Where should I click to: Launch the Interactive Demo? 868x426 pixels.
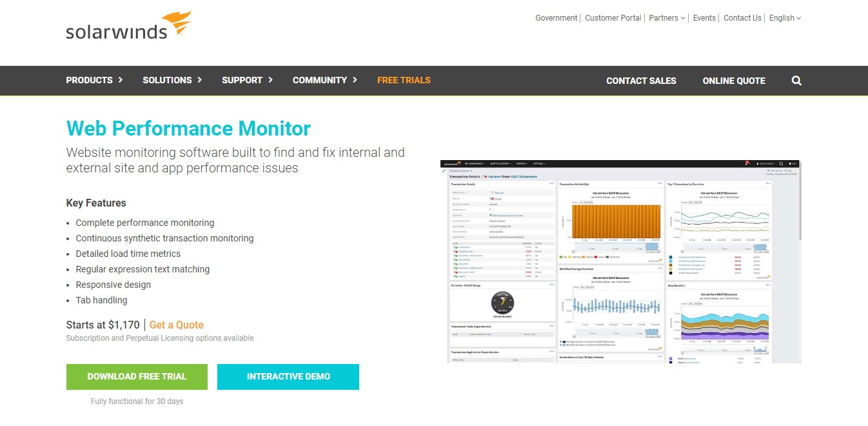[x=288, y=376]
